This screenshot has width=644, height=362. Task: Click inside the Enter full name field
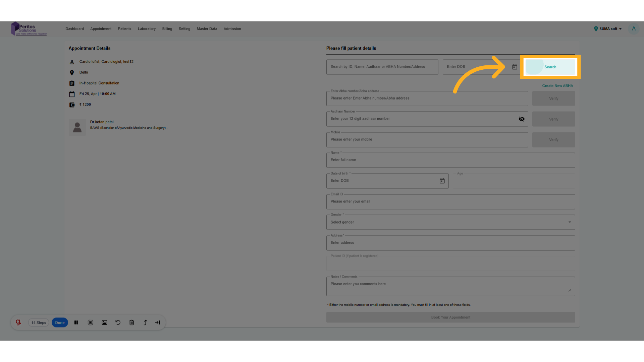coord(450,160)
